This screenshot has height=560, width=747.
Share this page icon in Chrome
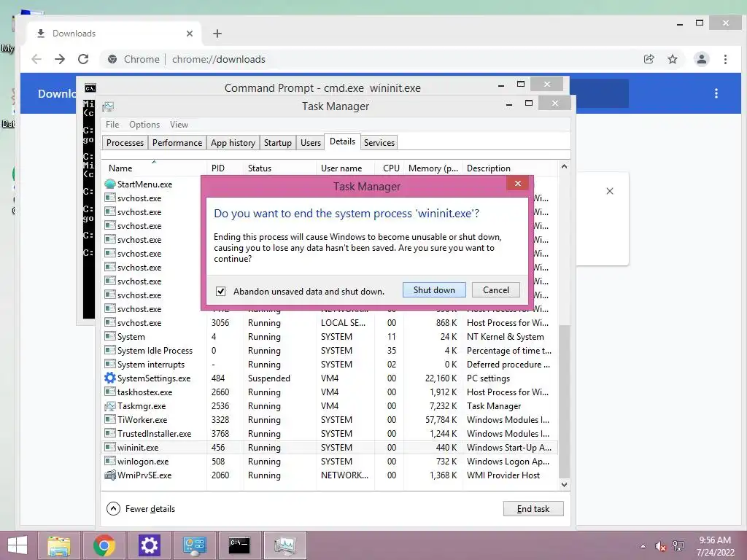click(649, 59)
